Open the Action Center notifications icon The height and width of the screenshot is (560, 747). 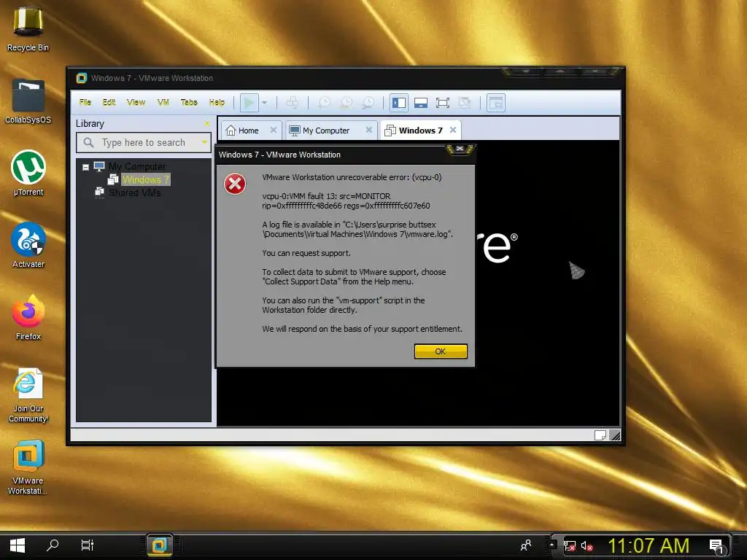[x=716, y=546]
